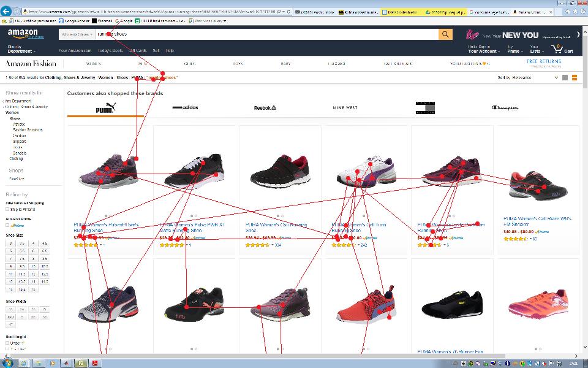The height and width of the screenshot is (368, 588).
Task: Expand the Any Department category link
Action: click(18, 101)
